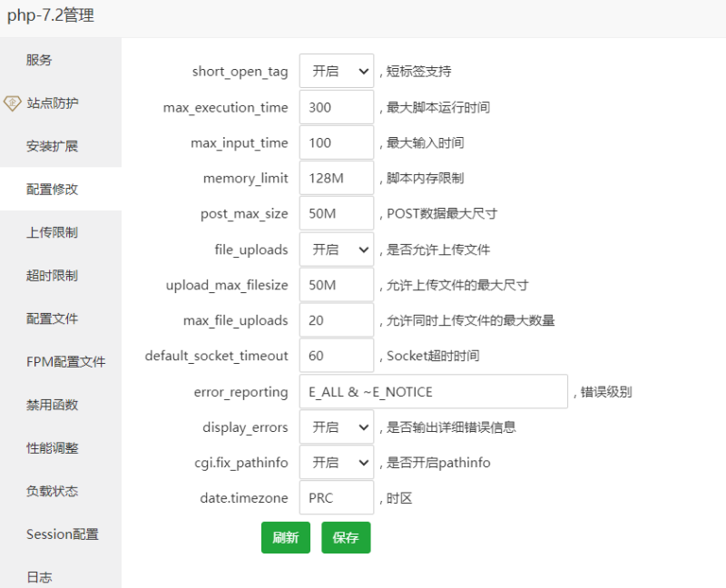Open Session配置 tab
This screenshot has width=726, height=588.
tap(61, 534)
